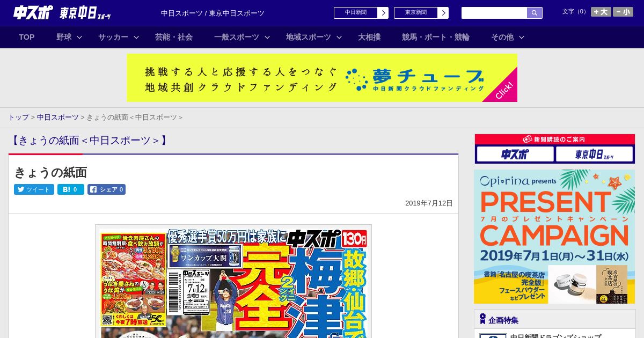Click the arrow next to 中日新聞
Screen dimensions: 644x338
pyautogui.click(x=383, y=13)
